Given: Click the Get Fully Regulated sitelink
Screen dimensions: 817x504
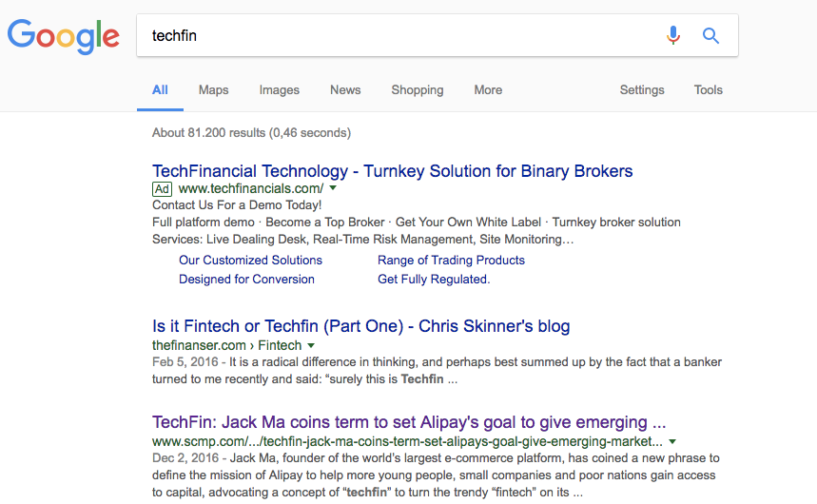Looking at the screenshot, I should click(433, 280).
